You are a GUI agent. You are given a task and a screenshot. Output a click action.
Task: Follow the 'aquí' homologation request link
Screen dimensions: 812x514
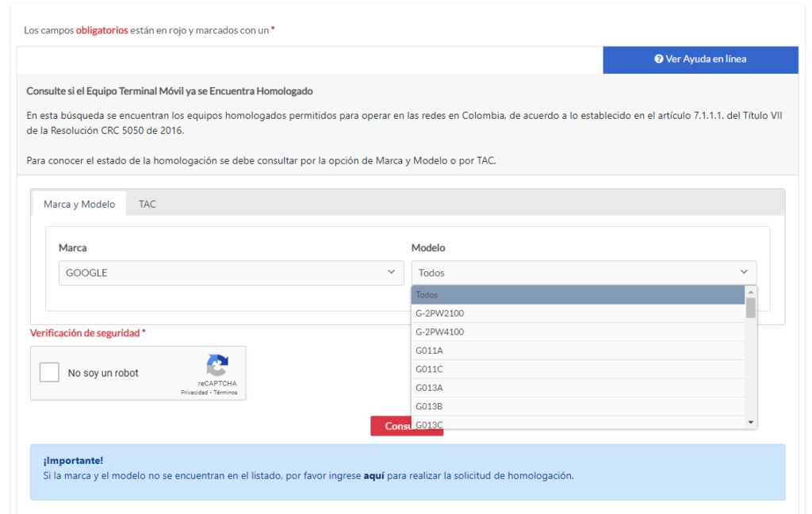(x=373, y=476)
